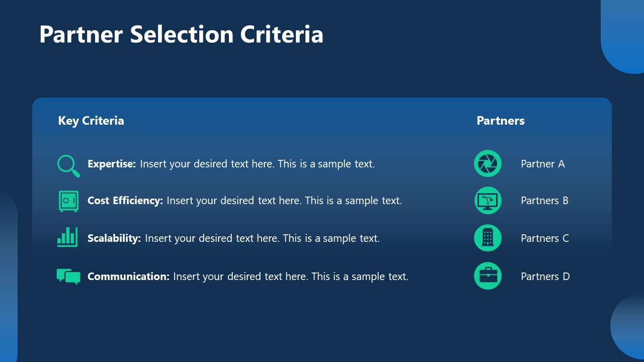Select the "Partner A" label
This screenshot has height=362, width=644.
click(x=543, y=164)
